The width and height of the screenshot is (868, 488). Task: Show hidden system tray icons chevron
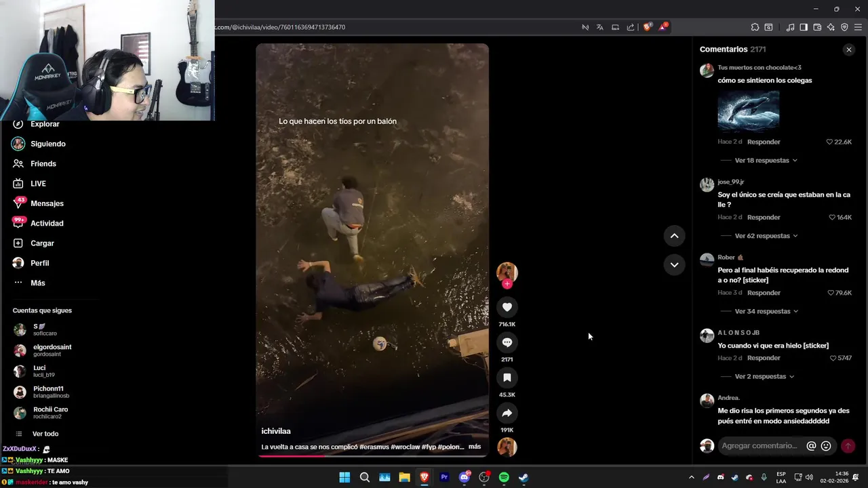[x=691, y=477]
